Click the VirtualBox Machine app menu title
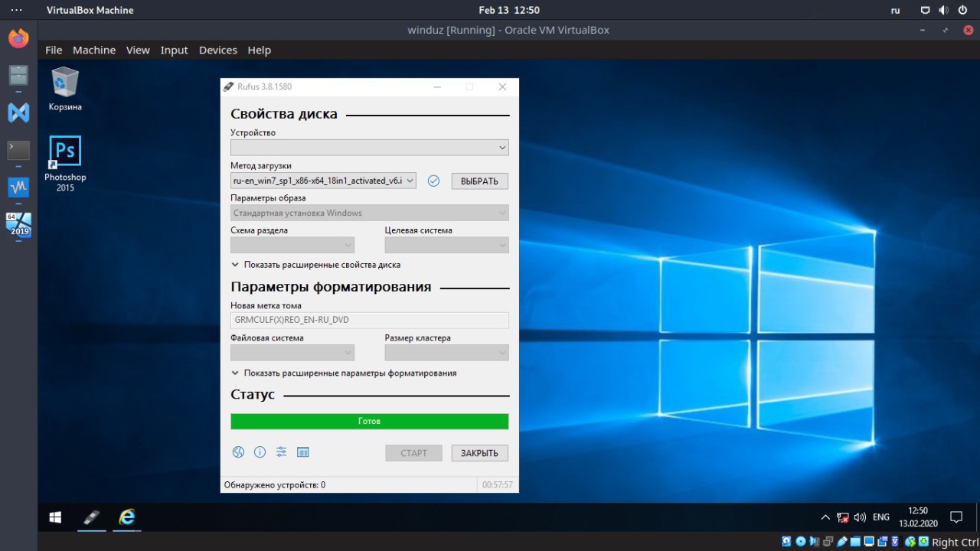This screenshot has height=551, width=980. coord(90,11)
